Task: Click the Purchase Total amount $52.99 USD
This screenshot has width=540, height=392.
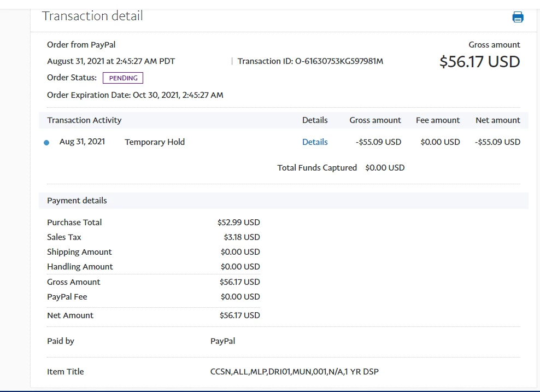Action: tap(239, 223)
